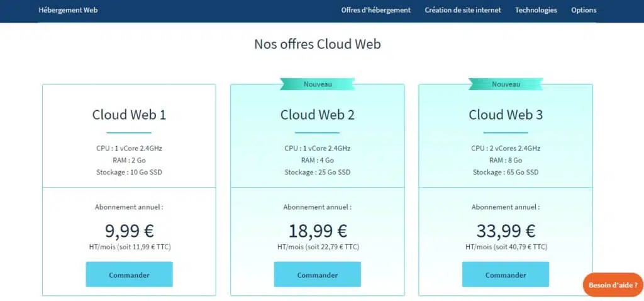Viewport: 644px width, 301px height.
Task: Click the Hébergement Web header link
Action: tap(68, 10)
